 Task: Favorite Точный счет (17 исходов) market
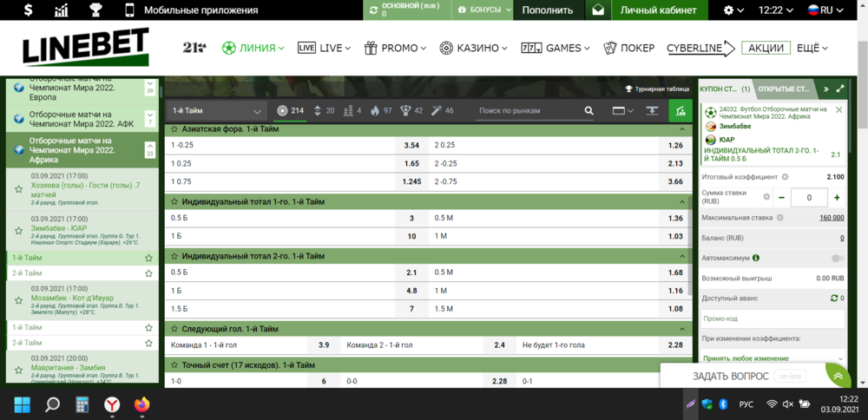(174, 365)
